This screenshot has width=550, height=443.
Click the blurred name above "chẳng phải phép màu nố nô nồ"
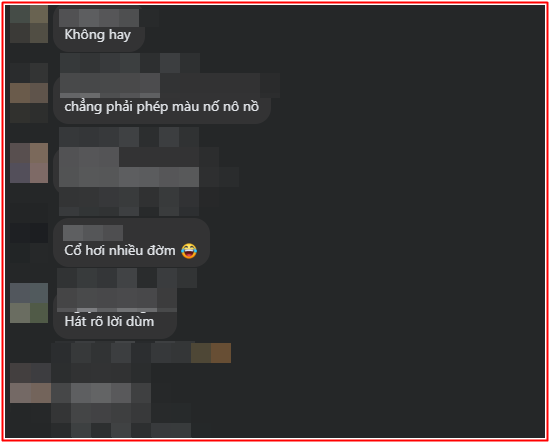[110, 85]
